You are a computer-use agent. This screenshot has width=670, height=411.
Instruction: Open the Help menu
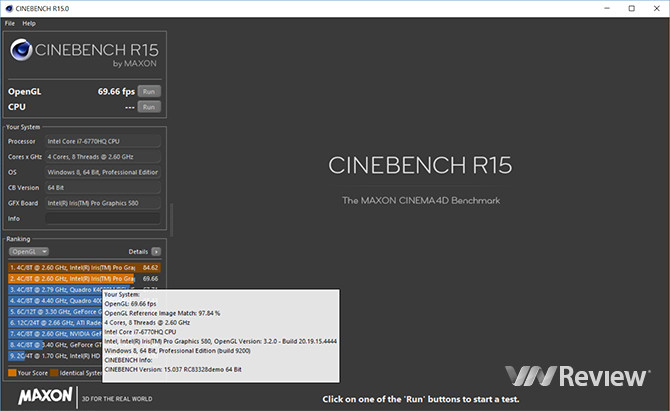pos(29,23)
